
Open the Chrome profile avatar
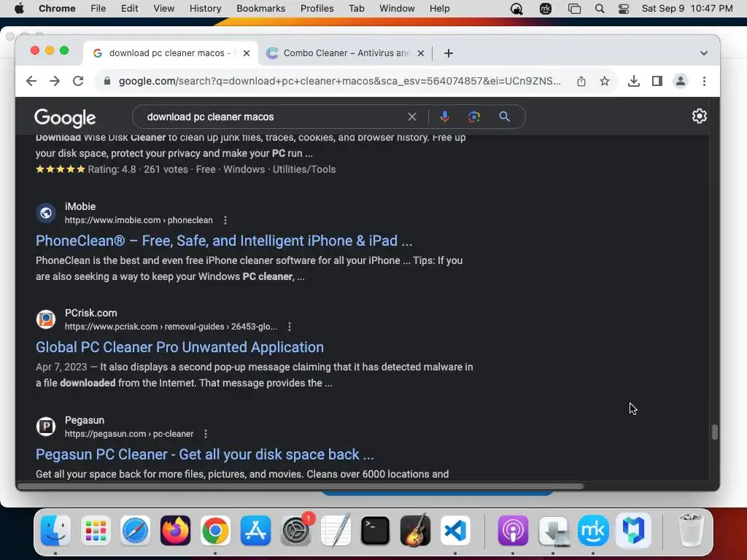tap(681, 81)
